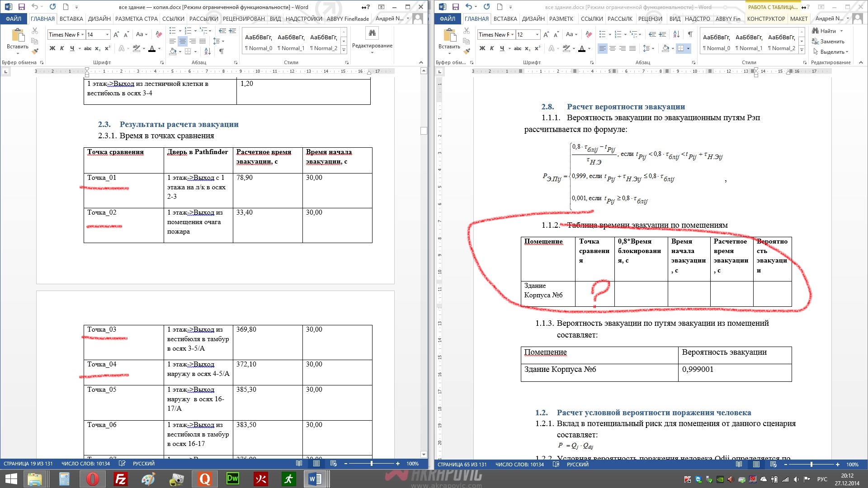This screenshot has height=488, width=868.
Task: Toggle Underline in right window
Action: pos(502,48)
